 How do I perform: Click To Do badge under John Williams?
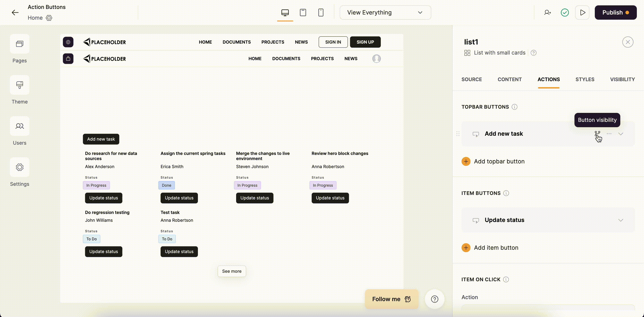click(x=91, y=239)
